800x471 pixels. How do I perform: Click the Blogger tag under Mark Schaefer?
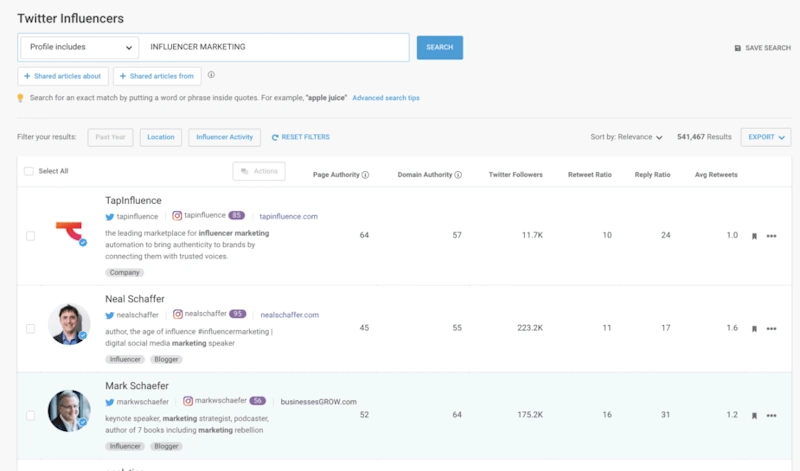tap(166, 447)
